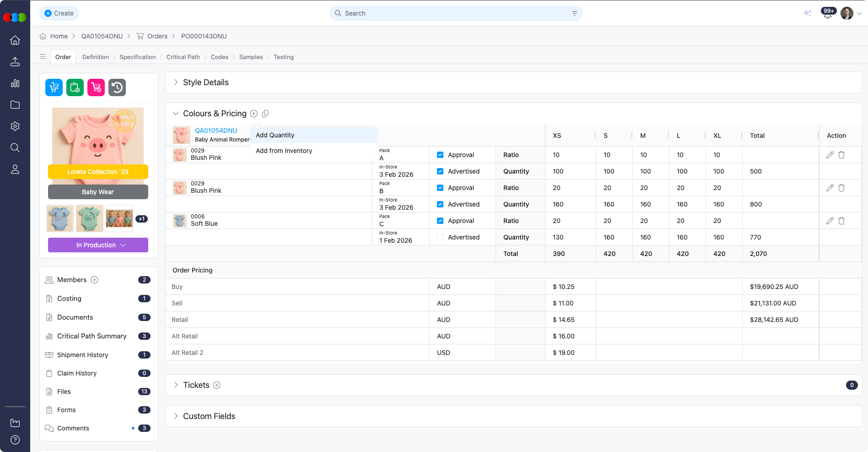Expand the Custom Fields section

coord(176,416)
